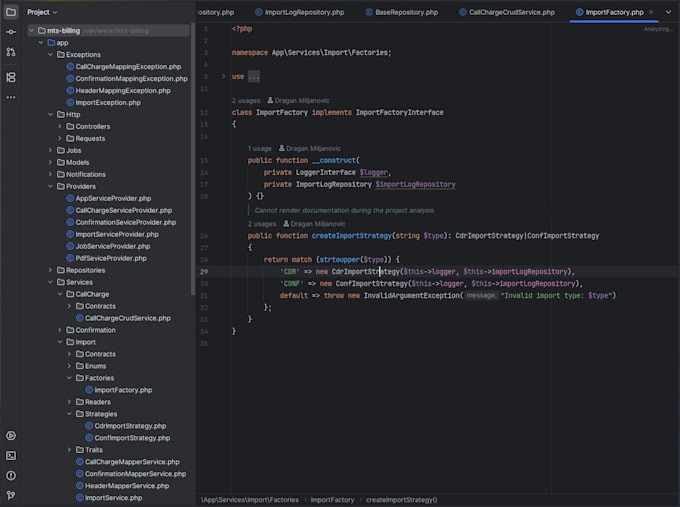
Task: Switch to CallChargeCrudService.php tab
Action: click(x=507, y=12)
